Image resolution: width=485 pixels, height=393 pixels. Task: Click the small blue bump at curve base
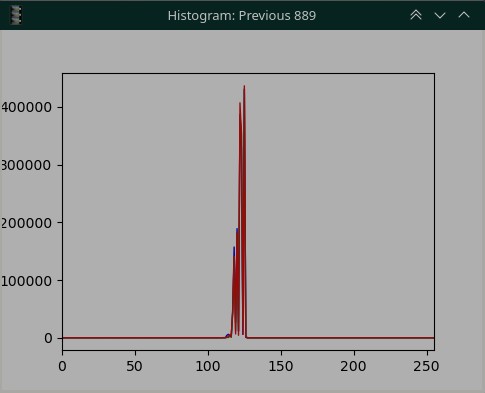(x=228, y=335)
